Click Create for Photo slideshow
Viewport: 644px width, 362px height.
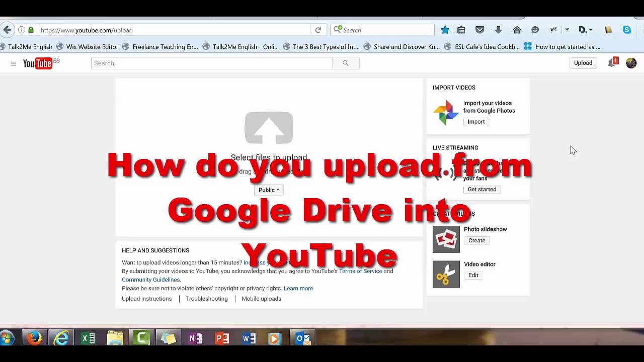click(x=477, y=240)
